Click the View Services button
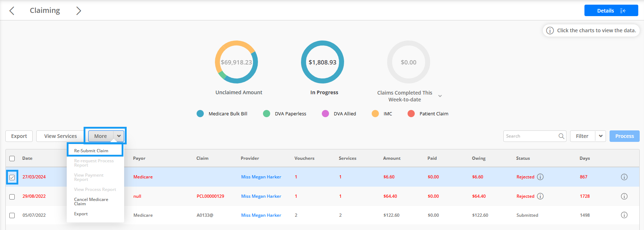644x230 pixels. [61, 136]
